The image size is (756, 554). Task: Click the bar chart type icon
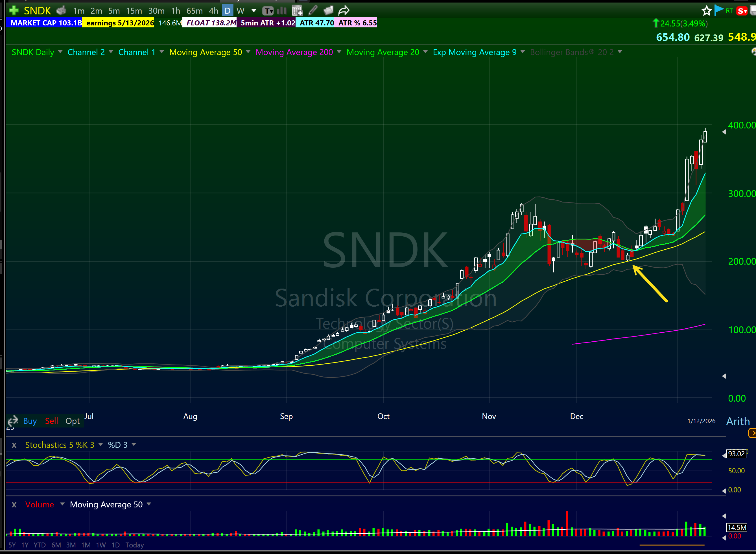tap(282, 11)
